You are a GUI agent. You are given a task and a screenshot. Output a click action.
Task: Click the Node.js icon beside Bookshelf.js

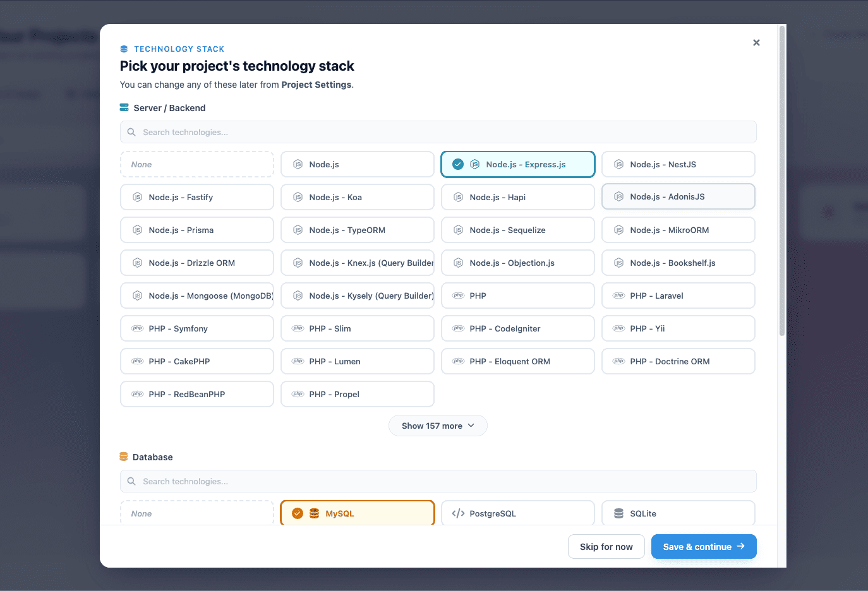tap(618, 263)
